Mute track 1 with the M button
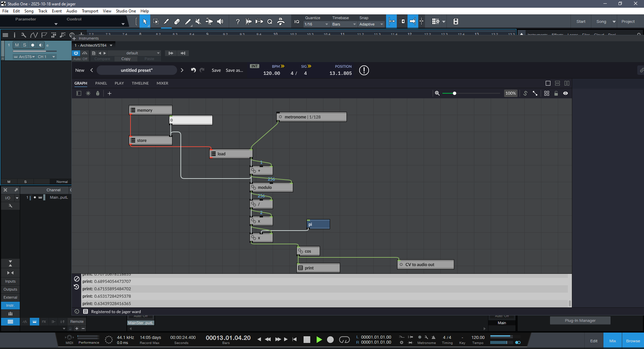644x349 pixels. click(x=17, y=45)
